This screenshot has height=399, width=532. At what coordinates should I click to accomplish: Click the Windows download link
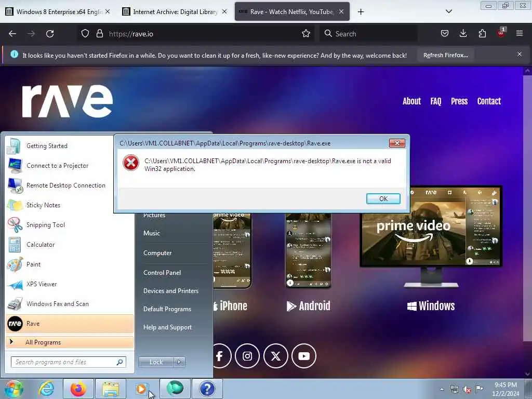tap(431, 306)
